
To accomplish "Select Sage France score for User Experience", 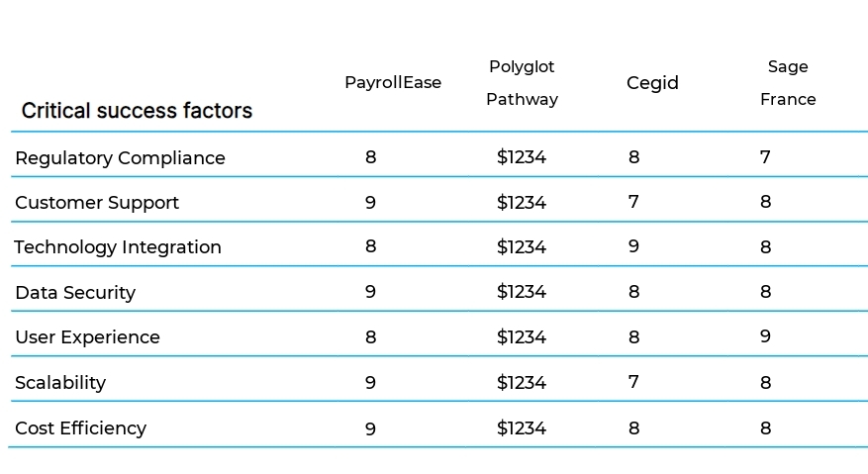I will [x=765, y=337].
